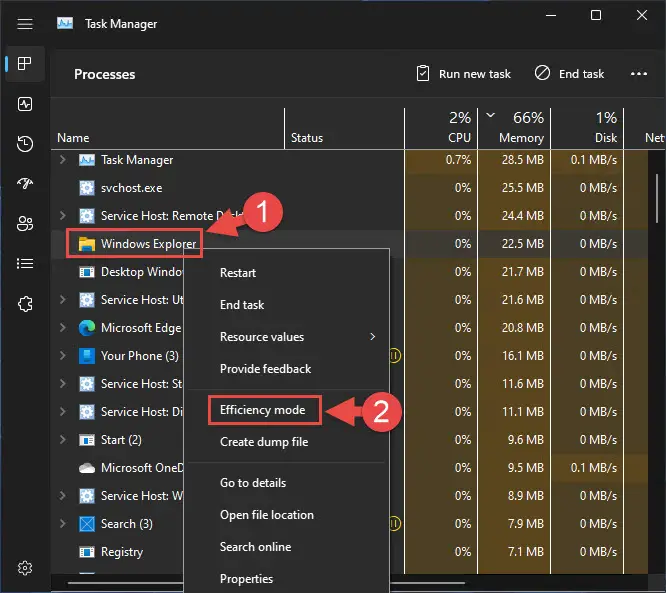The image size is (666, 593).
Task: Expand the Service Host: St group
Action: 63,384
